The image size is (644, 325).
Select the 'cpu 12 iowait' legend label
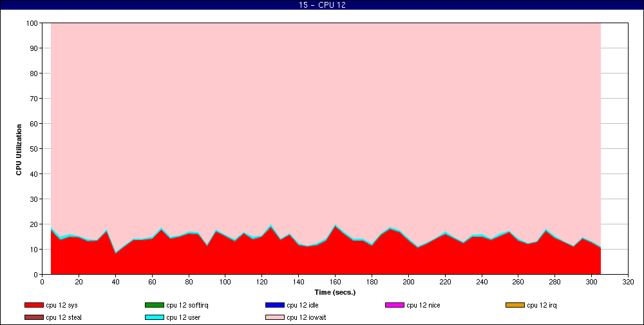pyautogui.click(x=307, y=318)
